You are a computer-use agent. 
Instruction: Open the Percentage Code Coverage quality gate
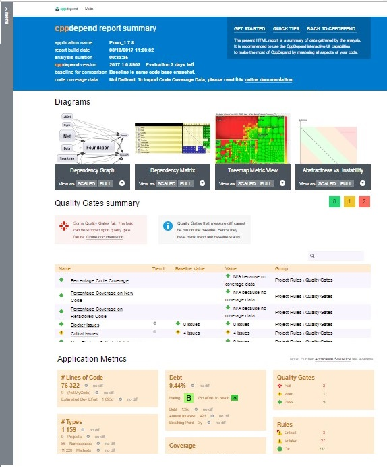[100, 281]
